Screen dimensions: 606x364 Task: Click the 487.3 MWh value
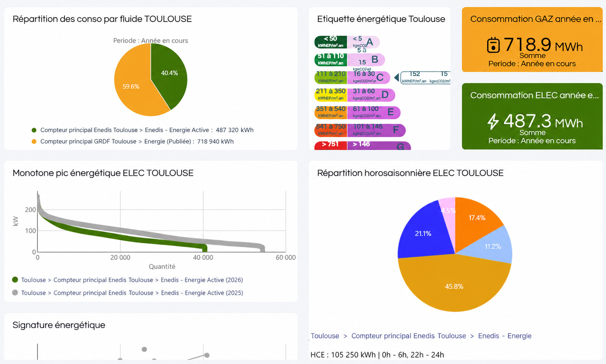click(543, 121)
